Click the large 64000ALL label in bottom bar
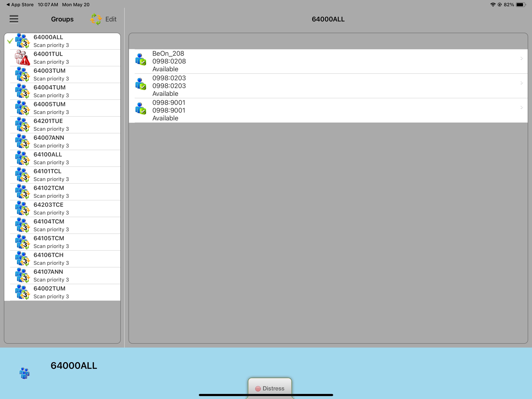The width and height of the screenshot is (532, 399). 74,365
